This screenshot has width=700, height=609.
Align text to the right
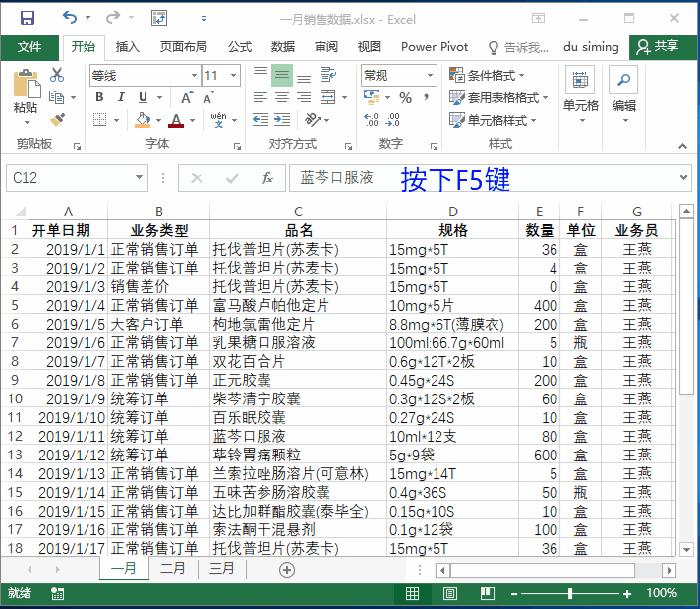click(x=304, y=97)
